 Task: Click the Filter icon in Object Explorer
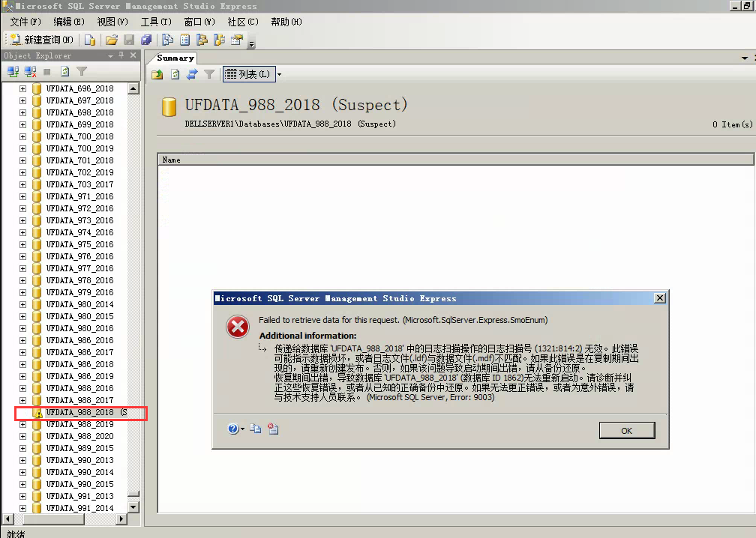(x=82, y=72)
